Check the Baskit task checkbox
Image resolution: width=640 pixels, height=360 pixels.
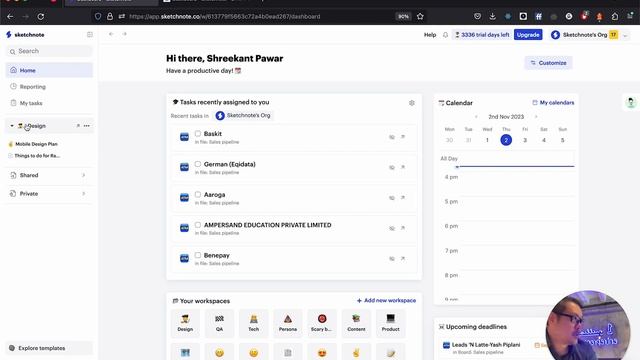point(198,133)
